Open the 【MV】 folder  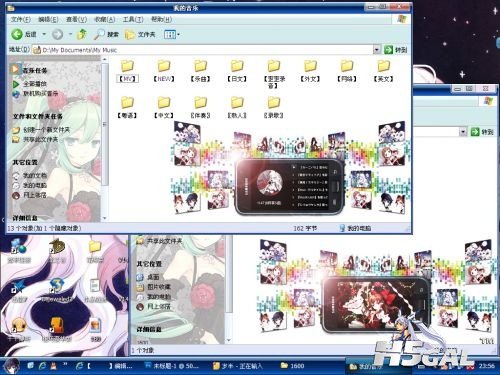(127, 71)
